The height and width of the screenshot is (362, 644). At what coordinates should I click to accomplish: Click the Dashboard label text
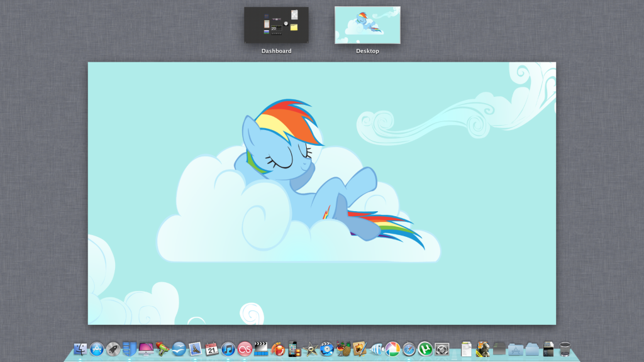point(277,51)
